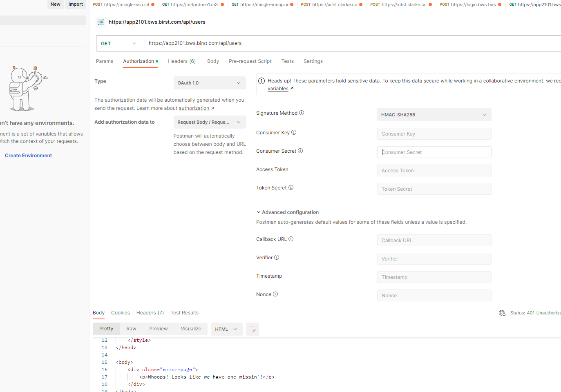The image size is (561, 392).
Task: Click the Callback URL input field
Action: coord(434,241)
